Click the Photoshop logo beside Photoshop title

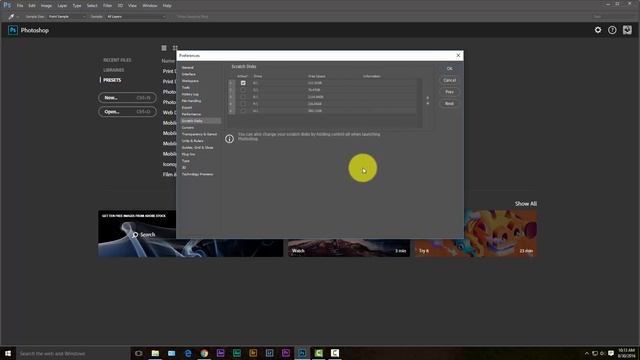tap(13, 30)
